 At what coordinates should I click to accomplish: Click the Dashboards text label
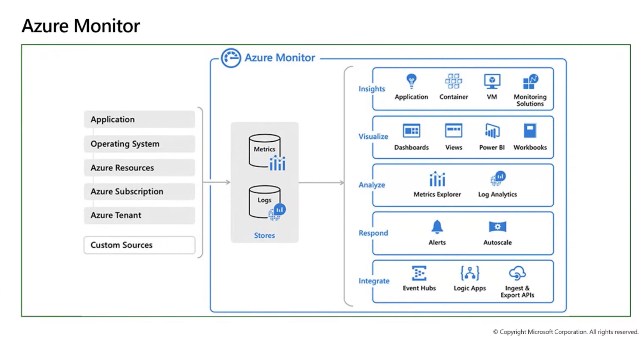click(x=411, y=147)
